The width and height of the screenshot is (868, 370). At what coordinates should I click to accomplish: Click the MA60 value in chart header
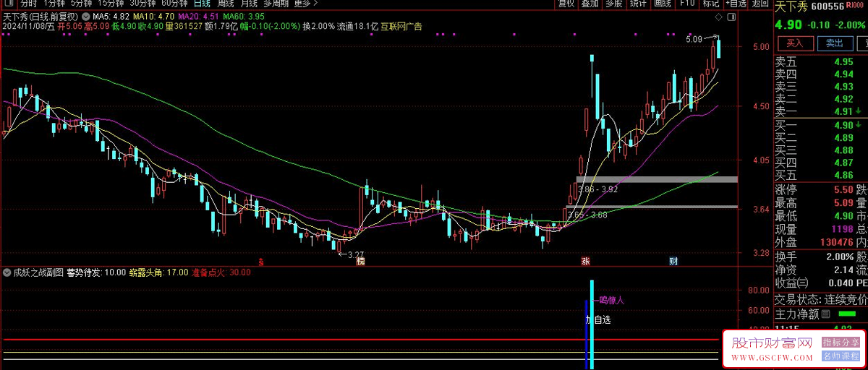(x=244, y=16)
